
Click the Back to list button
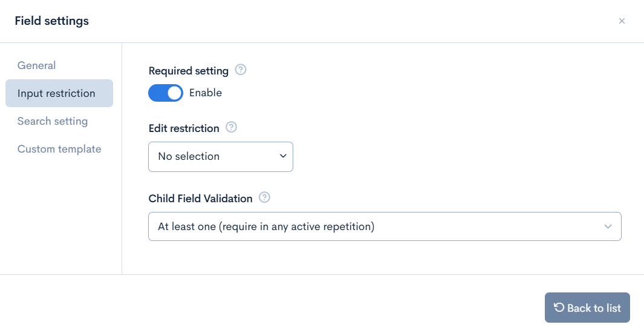pos(587,308)
